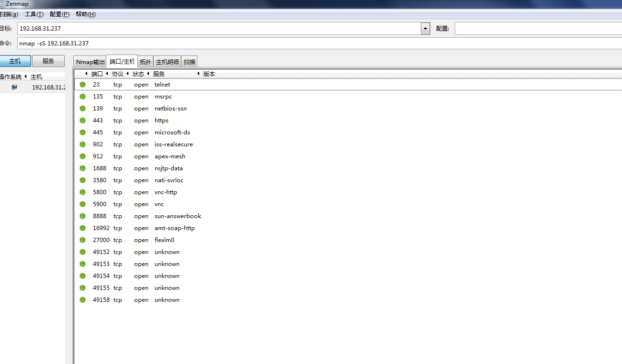Select the flexlm0 service entry
622x364 pixels.
point(165,240)
